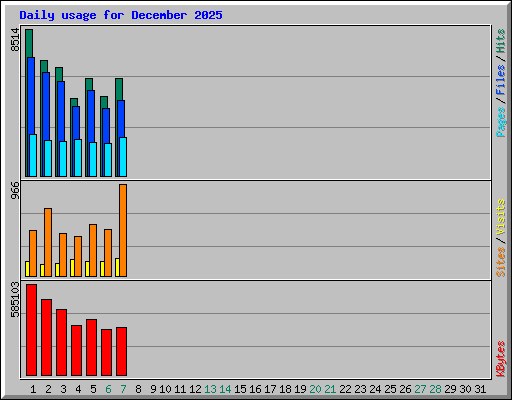Image resolution: width=512 pixels, height=400 pixels.
Task: Click day number 25 on the x-axis
Action: point(390,389)
